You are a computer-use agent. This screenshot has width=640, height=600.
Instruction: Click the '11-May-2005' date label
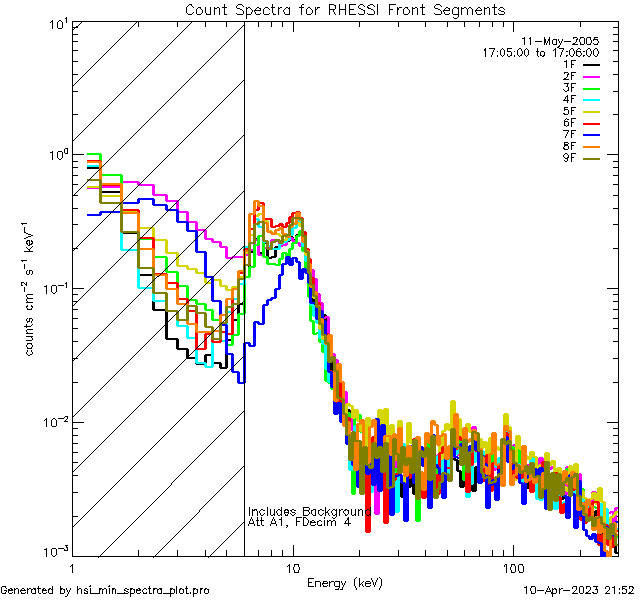565,40
